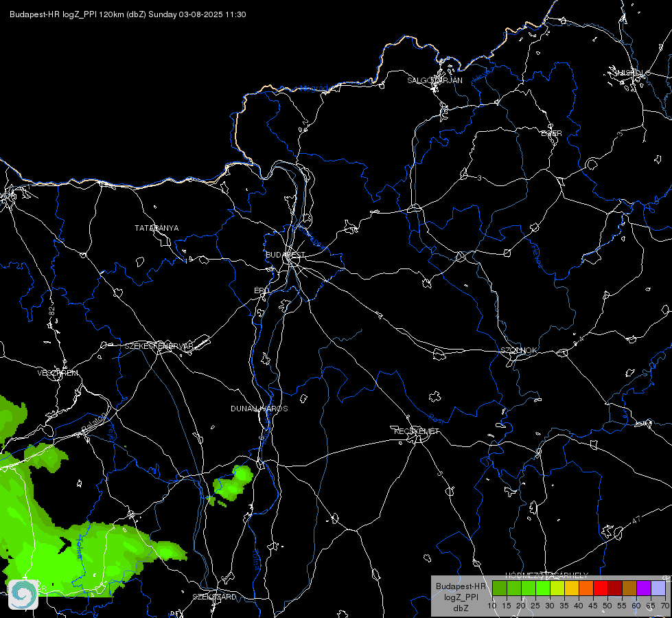Click the radar title text at top

[x=128, y=14]
